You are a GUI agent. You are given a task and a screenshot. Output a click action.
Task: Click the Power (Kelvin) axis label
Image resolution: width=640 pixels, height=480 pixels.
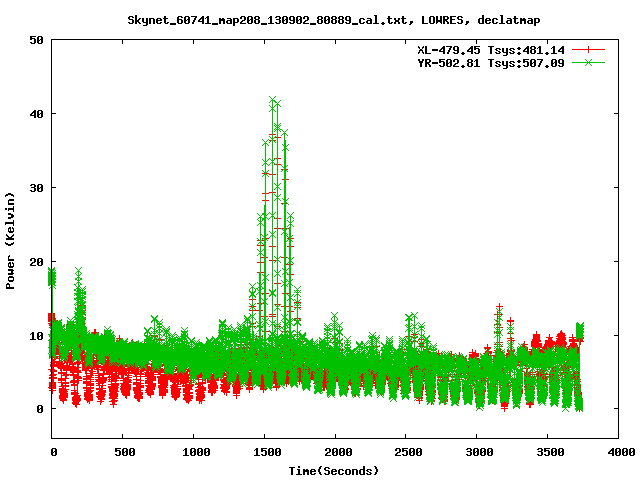[10, 241]
